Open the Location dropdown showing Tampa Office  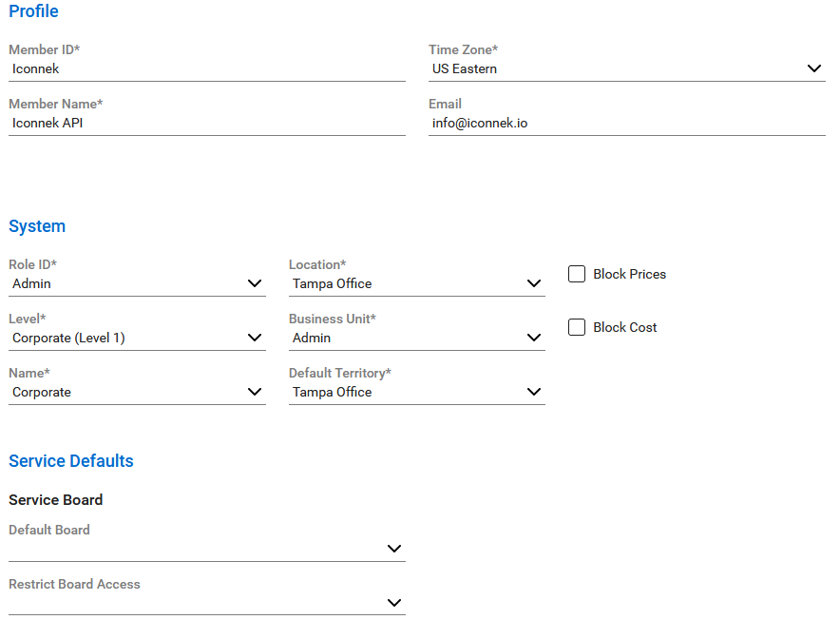tap(416, 283)
